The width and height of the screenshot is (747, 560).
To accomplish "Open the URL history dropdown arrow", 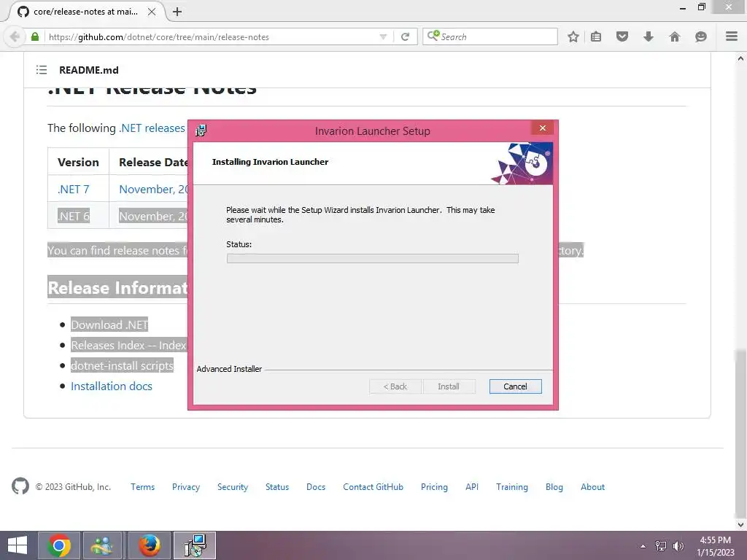I will pos(383,36).
